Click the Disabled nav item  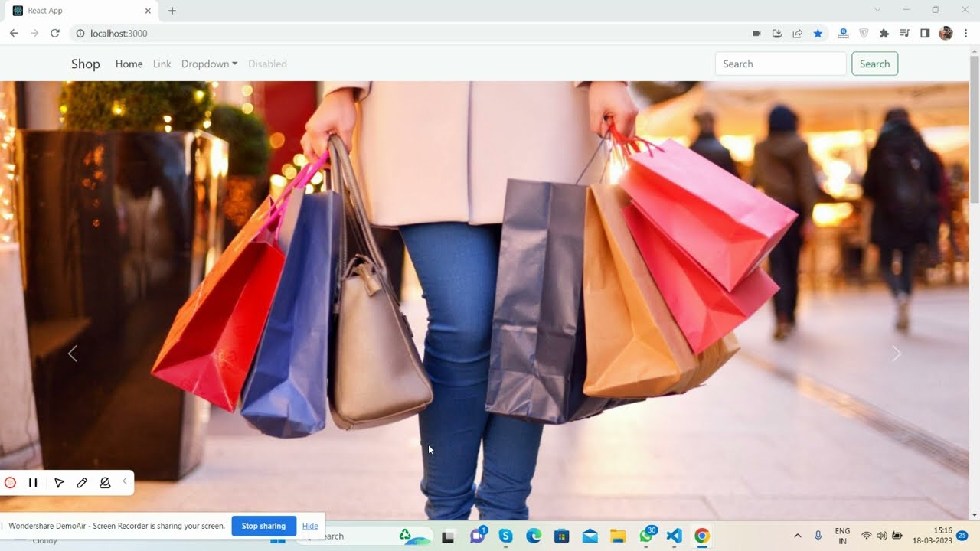coord(267,64)
